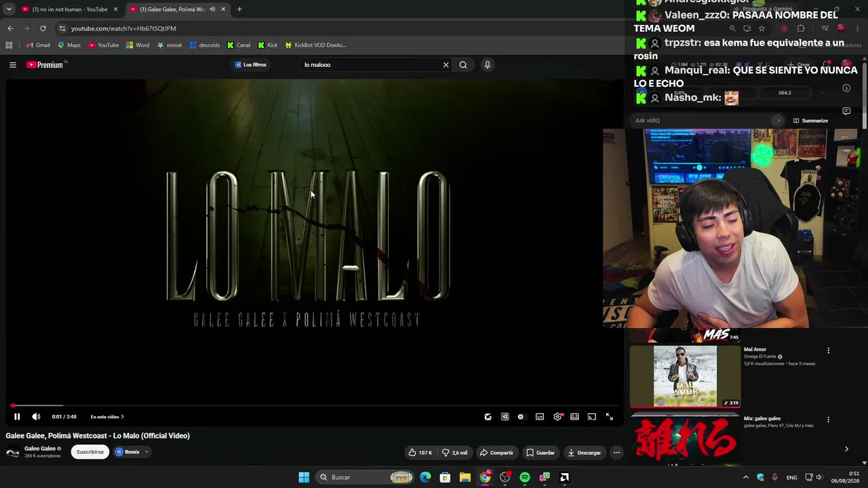The image size is (868, 488).
Task: Open more video actions menu
Action: click(x=616, y=452)
